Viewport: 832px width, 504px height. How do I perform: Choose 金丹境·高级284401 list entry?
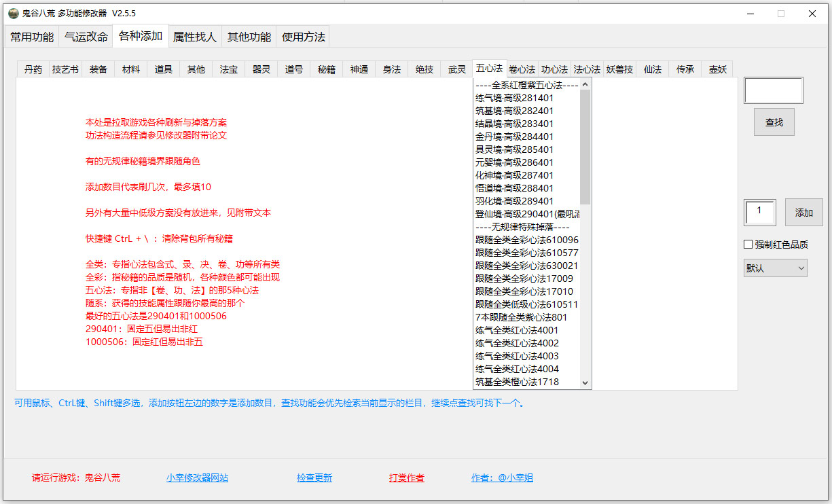click(x=526, y=137)
